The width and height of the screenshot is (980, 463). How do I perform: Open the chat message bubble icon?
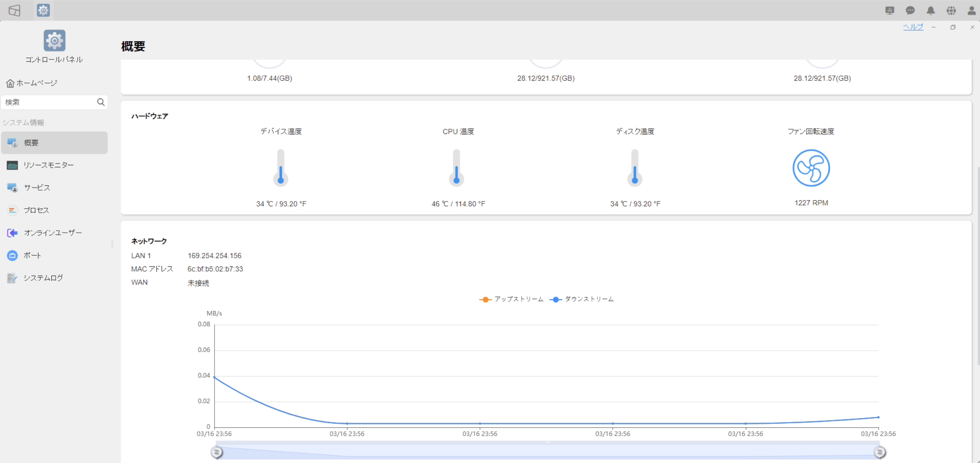(910, 10)
